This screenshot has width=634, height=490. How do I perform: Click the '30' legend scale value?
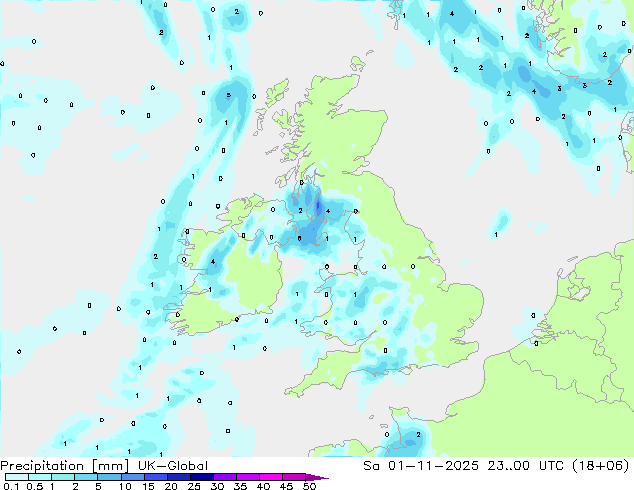[217, 486]
